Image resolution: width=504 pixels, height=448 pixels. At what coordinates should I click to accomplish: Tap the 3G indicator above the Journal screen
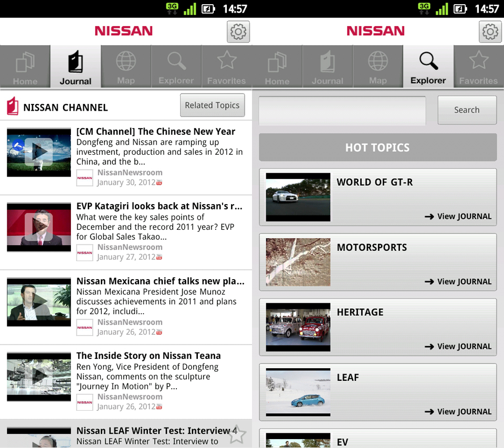coord(172,9)
